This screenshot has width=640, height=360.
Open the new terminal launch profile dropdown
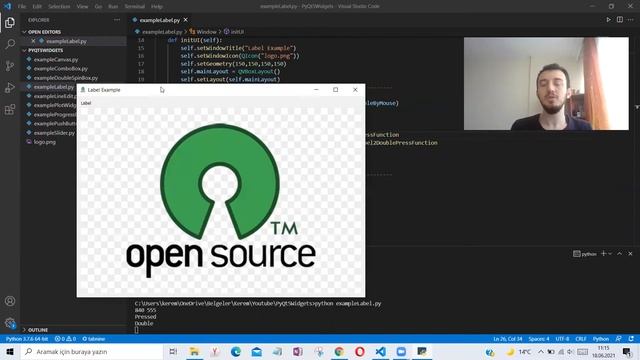click(610, 253)
